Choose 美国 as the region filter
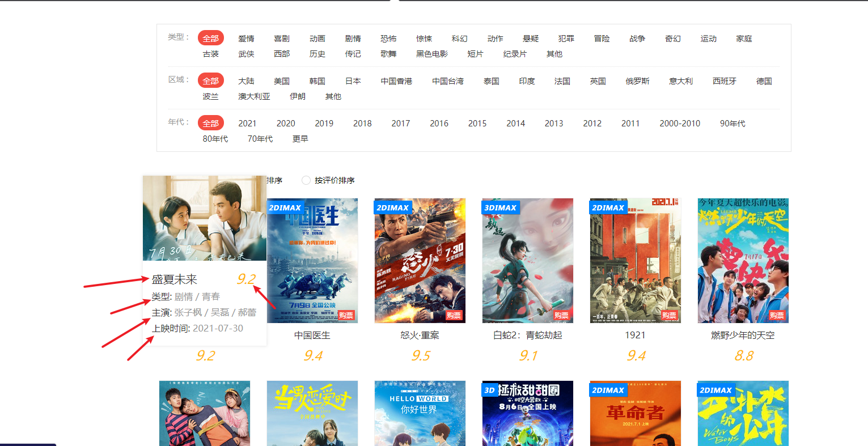 pyautogui.click(x=282, y=81)
